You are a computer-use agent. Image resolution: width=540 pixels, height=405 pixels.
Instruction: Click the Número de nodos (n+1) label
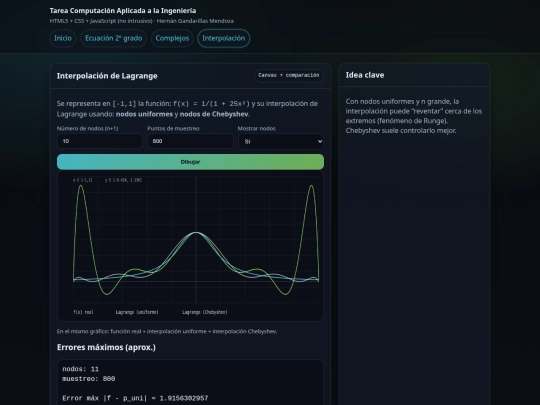[87, 128]
